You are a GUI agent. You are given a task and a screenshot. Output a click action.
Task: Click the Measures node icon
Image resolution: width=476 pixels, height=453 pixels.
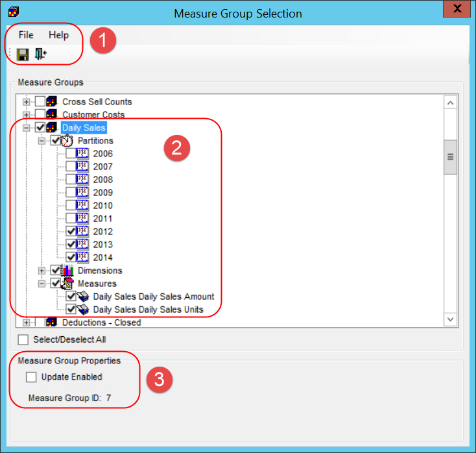67,284
